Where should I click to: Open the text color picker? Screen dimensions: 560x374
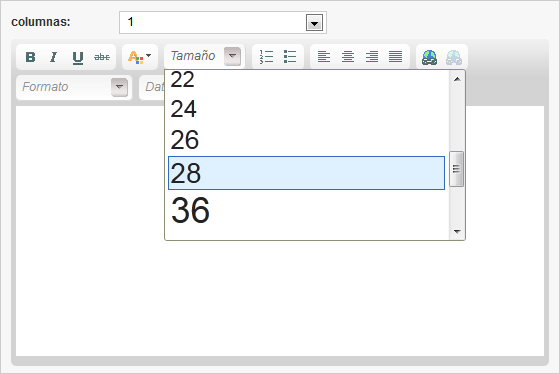pos(140,57)
